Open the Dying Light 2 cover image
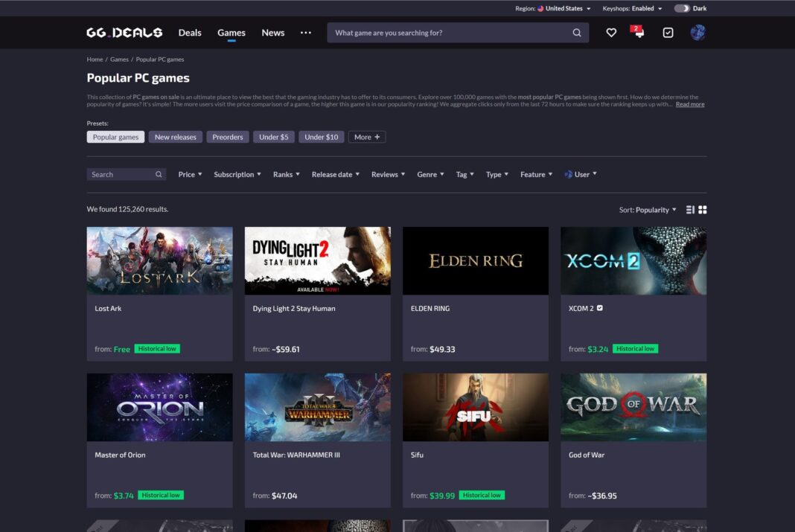 coord(317,260)
